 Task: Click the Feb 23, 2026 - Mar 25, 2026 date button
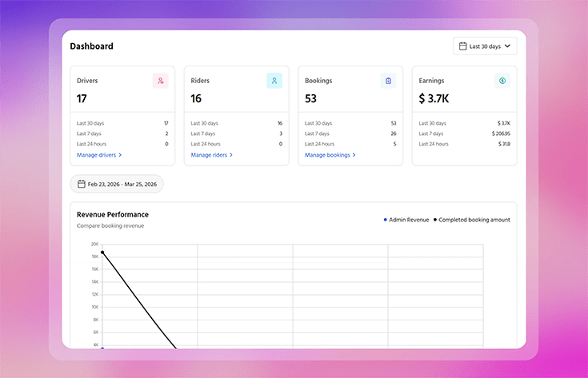coord(117,184)
